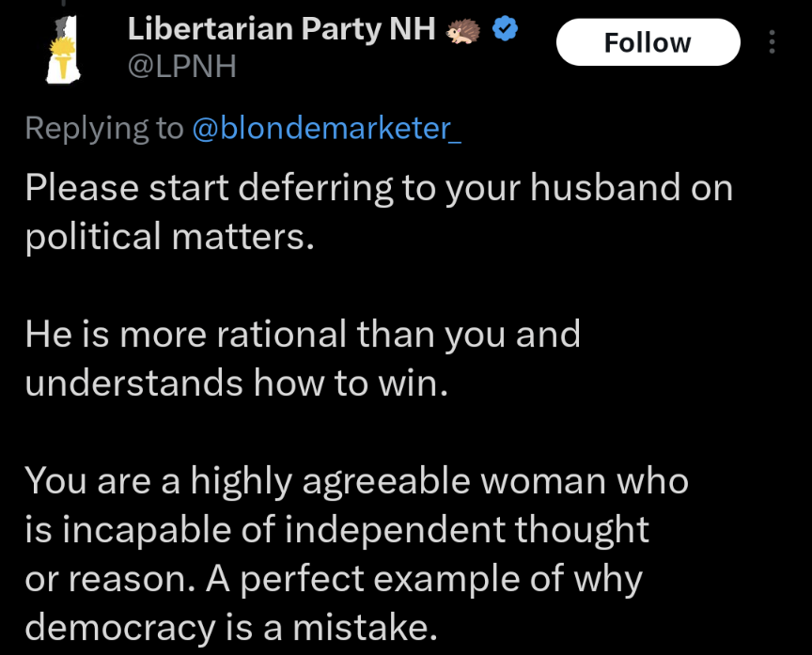Open the @blondemarketer_ mention link
Image resolution: width=812 pixels, height=655 pixels.
point(326,129)
